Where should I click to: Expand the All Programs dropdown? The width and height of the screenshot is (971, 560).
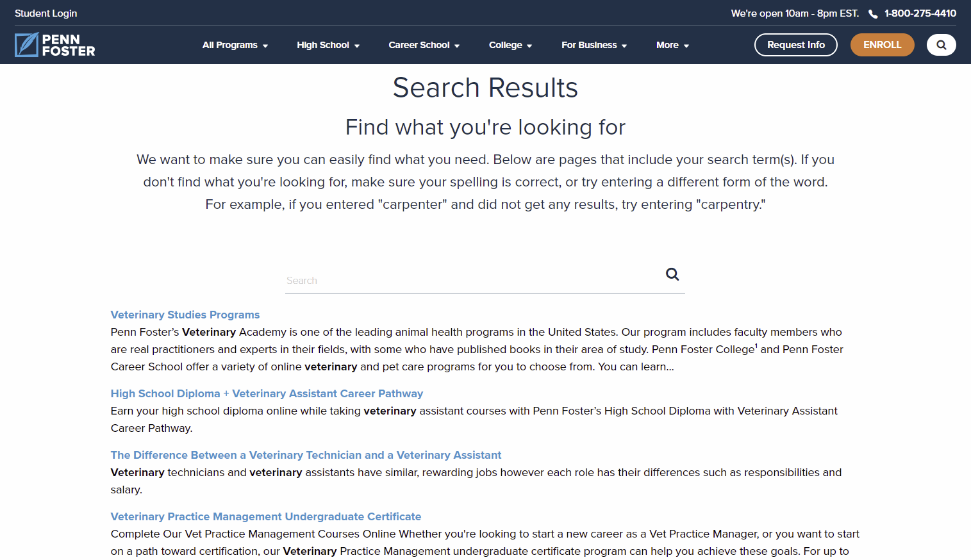click(x=235, y=45)
